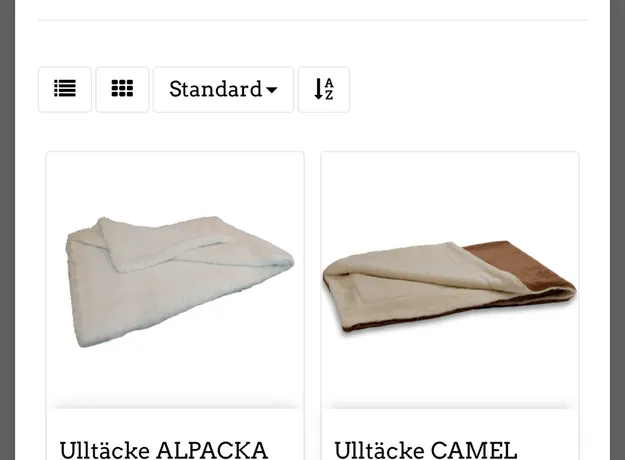Image resolution: width=625 pixels, height=460 pixels.
Task: Show products as tile grid
Action: [x=122, y=90]
